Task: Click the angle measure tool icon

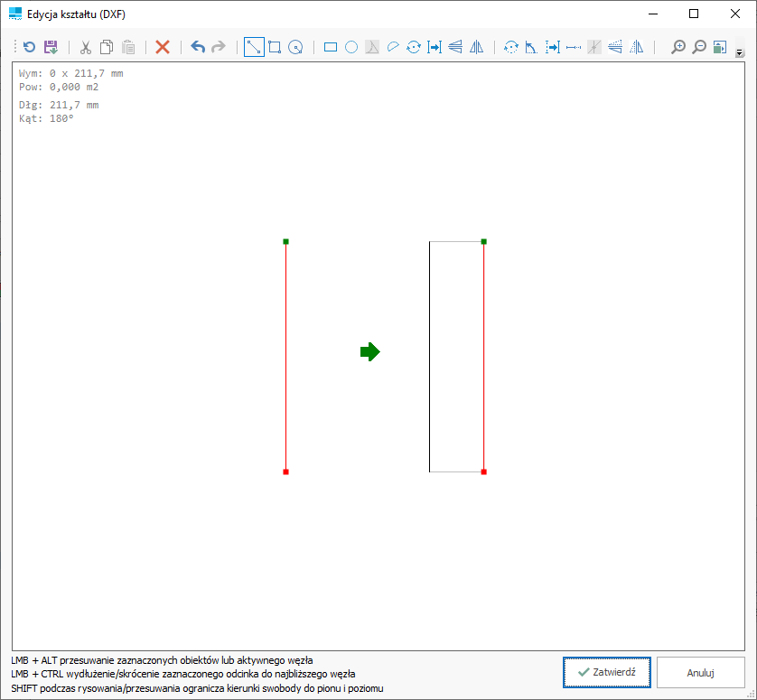Action: (x=531, y=47)
